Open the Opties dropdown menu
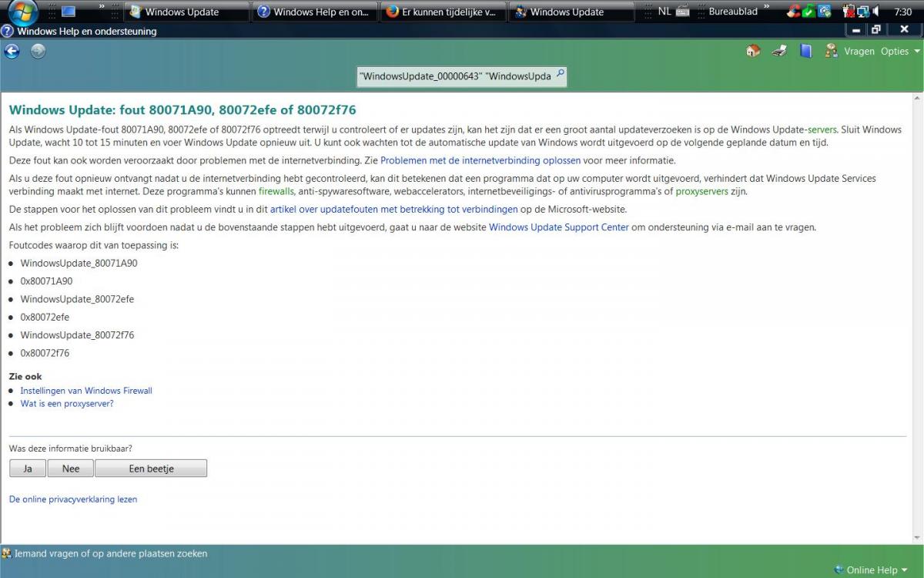Viewport: 924px width, 578px height. (900, 52)
